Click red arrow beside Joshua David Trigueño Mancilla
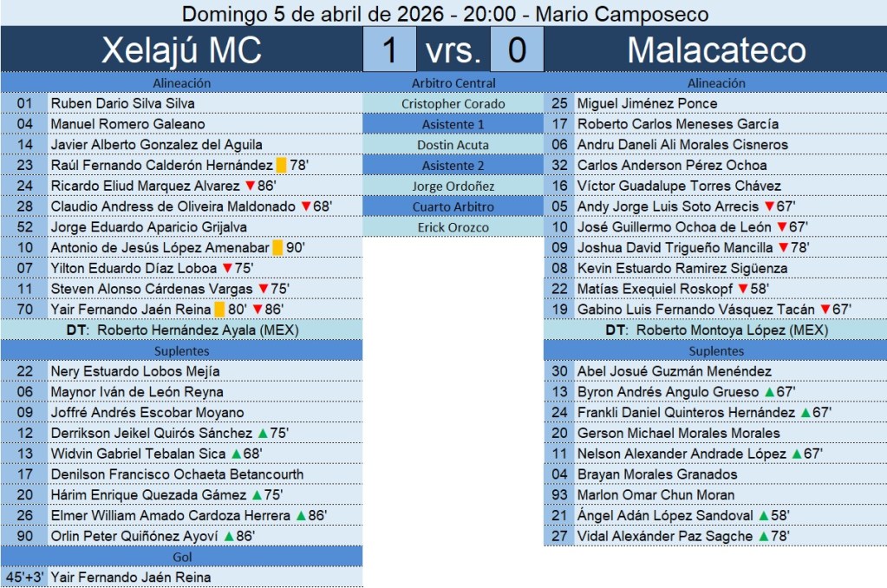 tap(783, 248)
